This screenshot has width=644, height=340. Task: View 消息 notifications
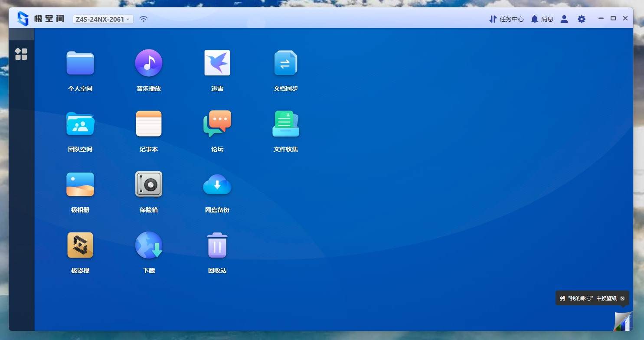542,19
